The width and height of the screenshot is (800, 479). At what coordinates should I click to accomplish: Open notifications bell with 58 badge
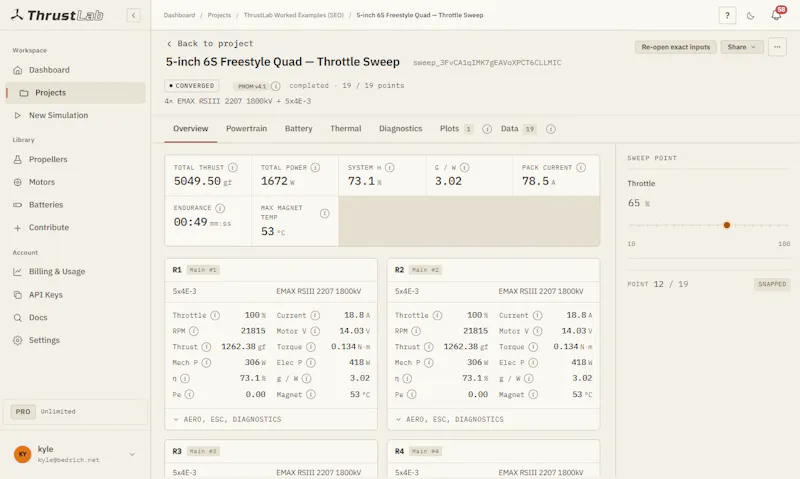pyautogui.click(x=777, y=15)
